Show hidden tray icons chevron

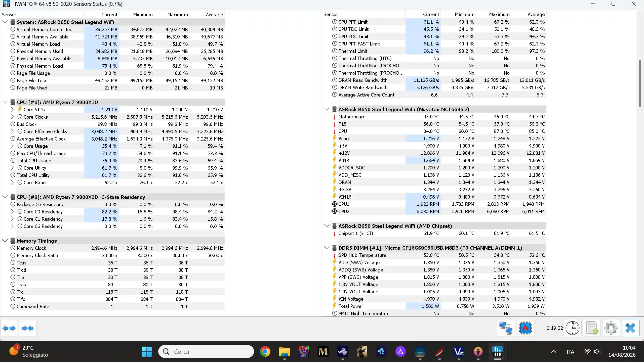tap(554, 351)
